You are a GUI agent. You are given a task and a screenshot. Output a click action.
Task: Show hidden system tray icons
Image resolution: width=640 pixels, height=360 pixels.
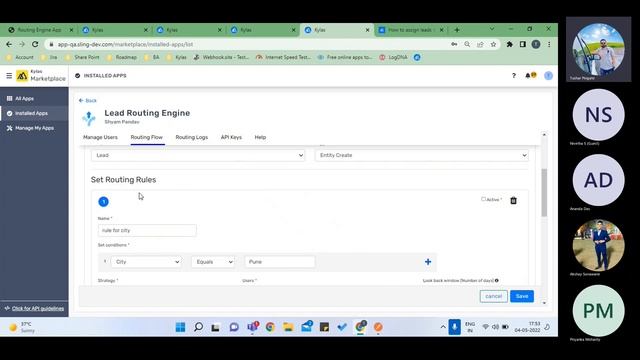[443, 327]
